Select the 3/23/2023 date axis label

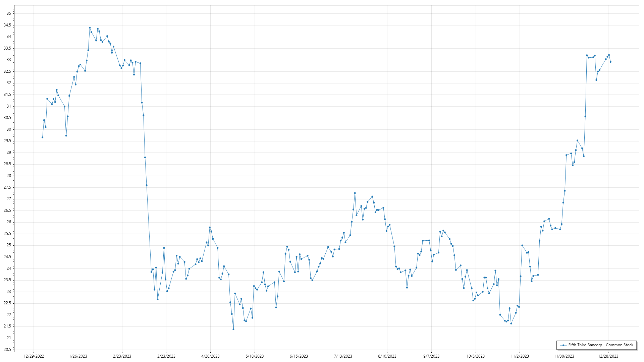point(166,356)
